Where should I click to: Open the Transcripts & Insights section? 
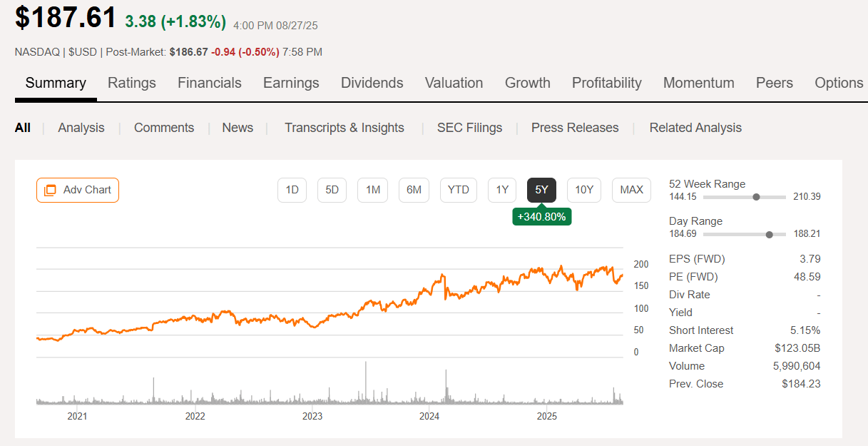click(x=344, y=127)
